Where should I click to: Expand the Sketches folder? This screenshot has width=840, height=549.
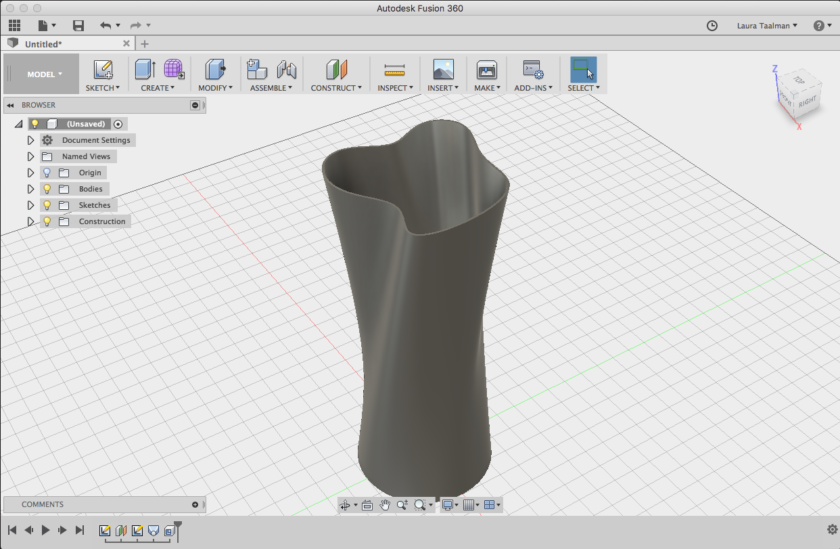point(31,205)
